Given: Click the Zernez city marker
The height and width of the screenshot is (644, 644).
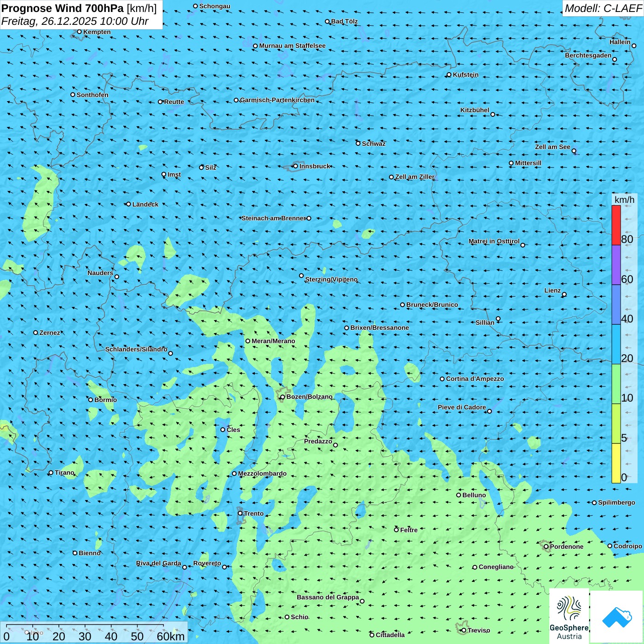Looking at the screenshot, I should click(35, 333).
